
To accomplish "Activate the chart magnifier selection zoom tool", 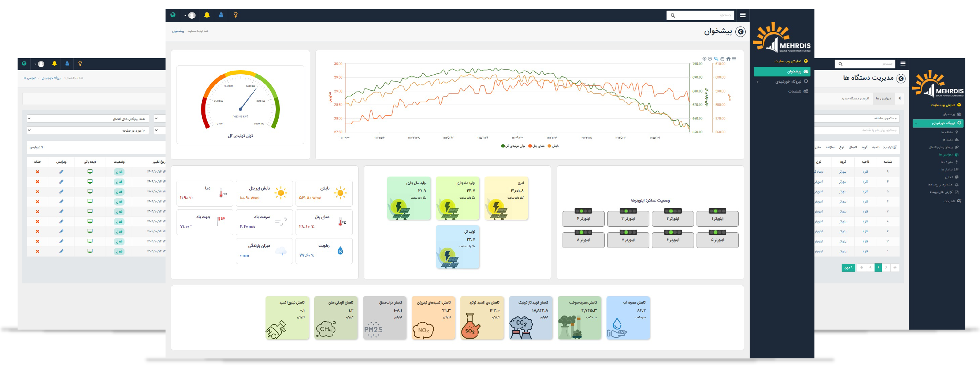I will (716, 59).
